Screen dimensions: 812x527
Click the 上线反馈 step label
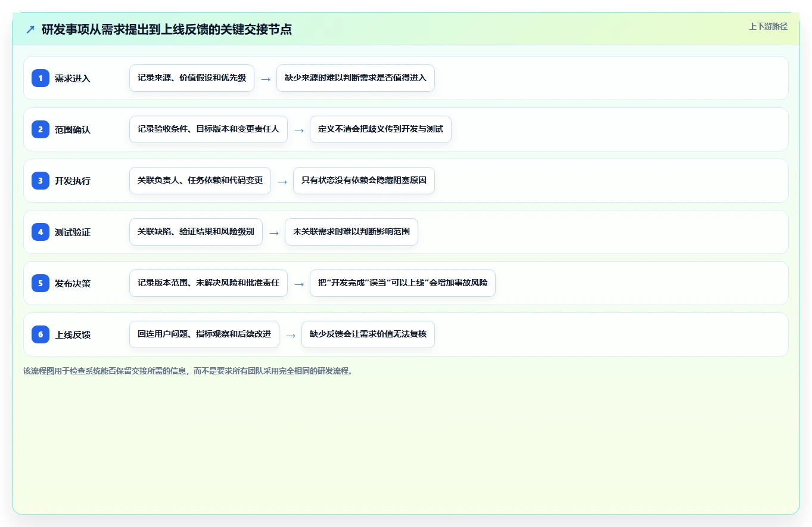click(73, 334)
